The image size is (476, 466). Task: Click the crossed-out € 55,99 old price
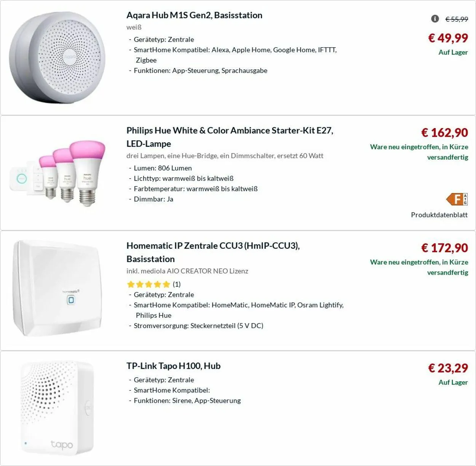point(457,19)
